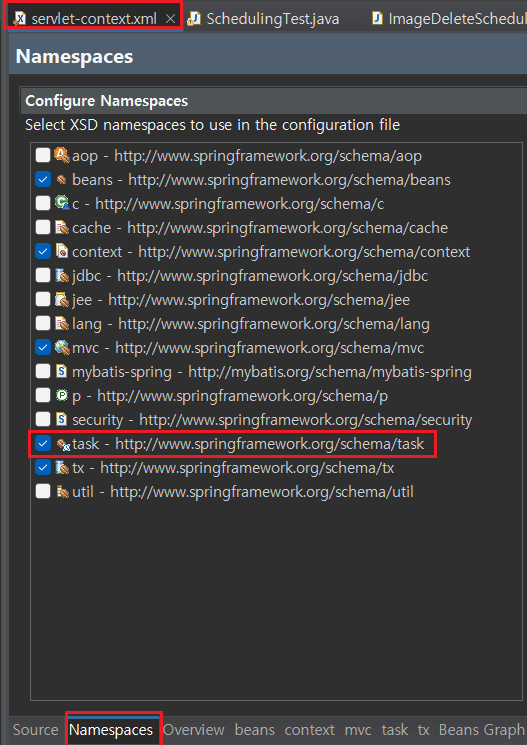Enable the security namespace checkbox

coord(43,419)
